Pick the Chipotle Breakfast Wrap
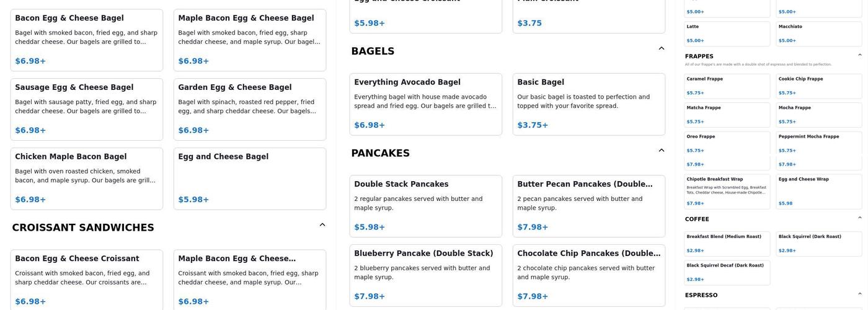Image resolution: width=868 pixels, height=310 pixels. [727, 191]
